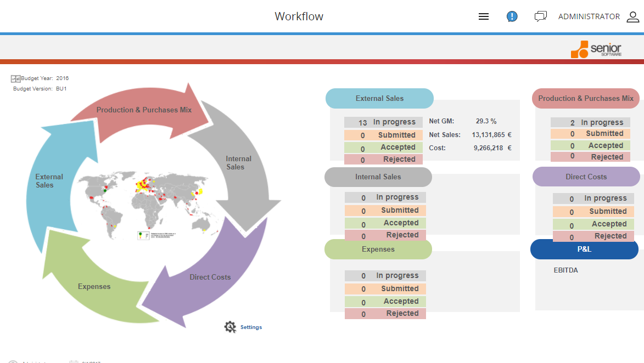The image size is (644, 363).
Task: Click the Direct Costs arrow in the cycle diagram
Action: 210,277
